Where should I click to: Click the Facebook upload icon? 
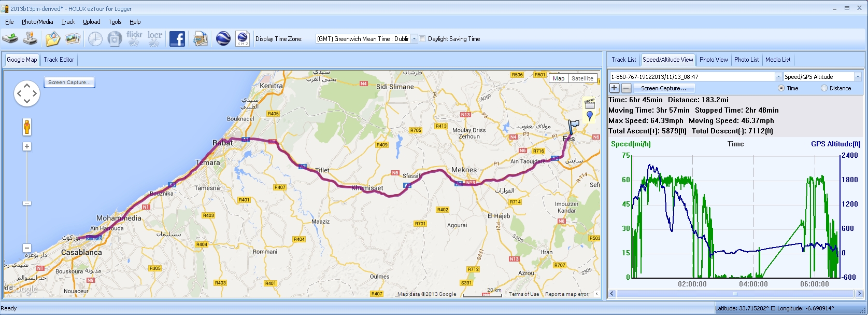point(177,38)
